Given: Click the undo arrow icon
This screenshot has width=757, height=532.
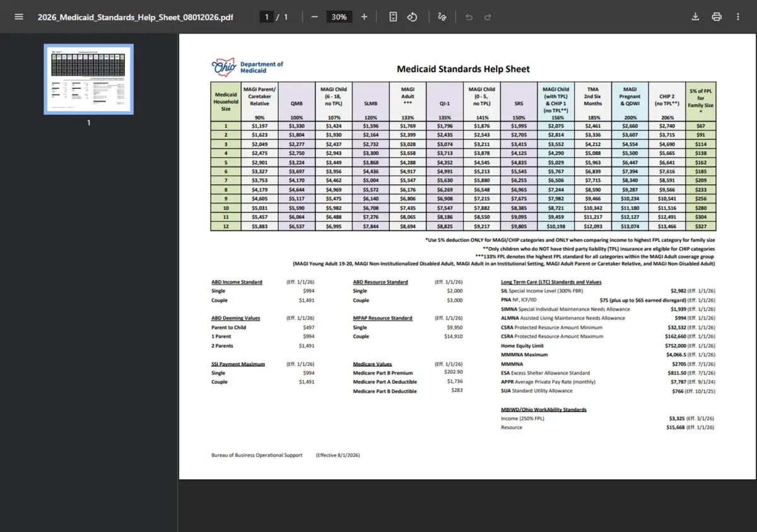Looking at the screenshot, I should coord(469,17).
